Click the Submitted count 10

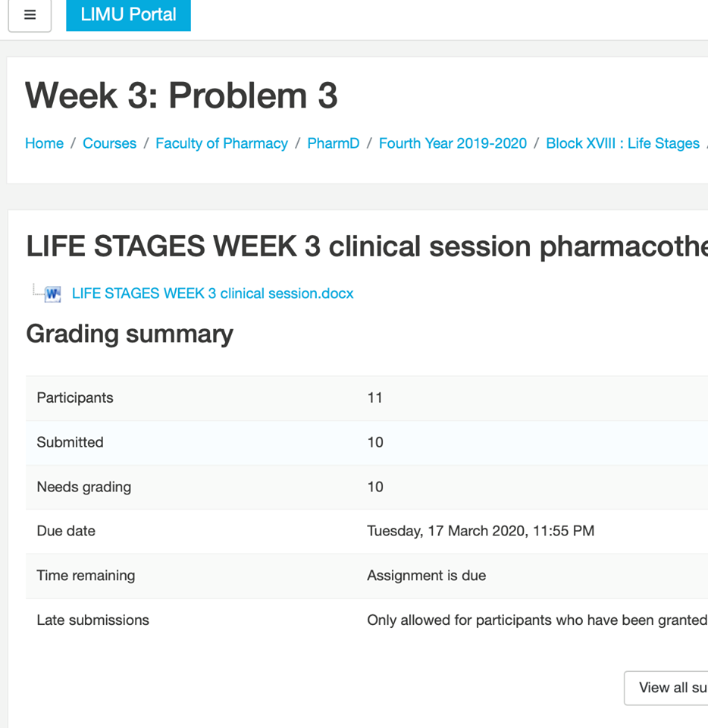pyautogui.click(x=375, y=442)
